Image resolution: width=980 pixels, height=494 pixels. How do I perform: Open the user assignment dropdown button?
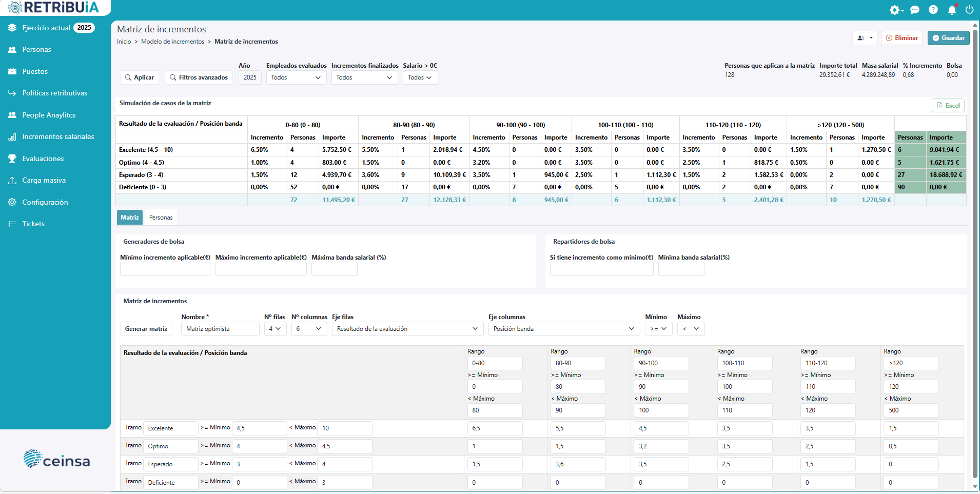tap(865, 38)
